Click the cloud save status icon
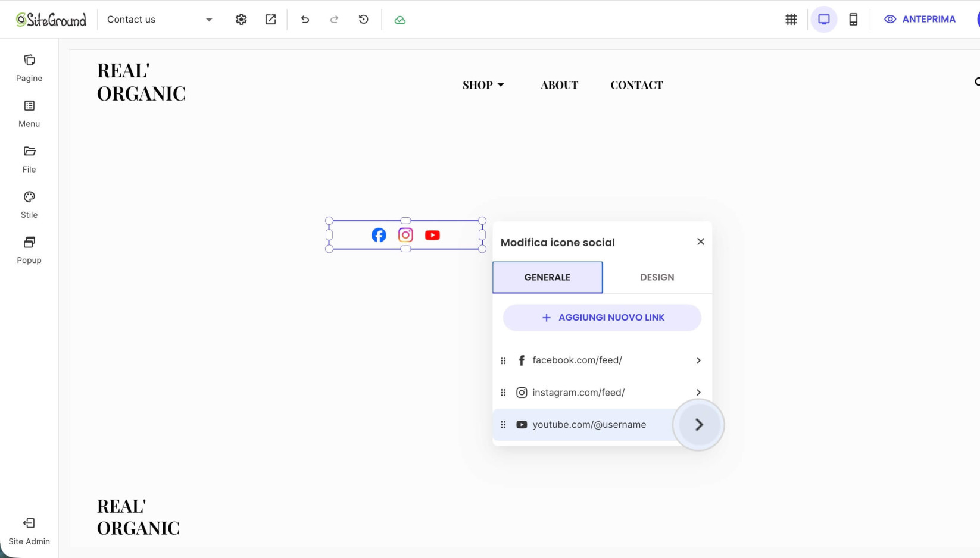980x558 pixels. click(400, 20)
